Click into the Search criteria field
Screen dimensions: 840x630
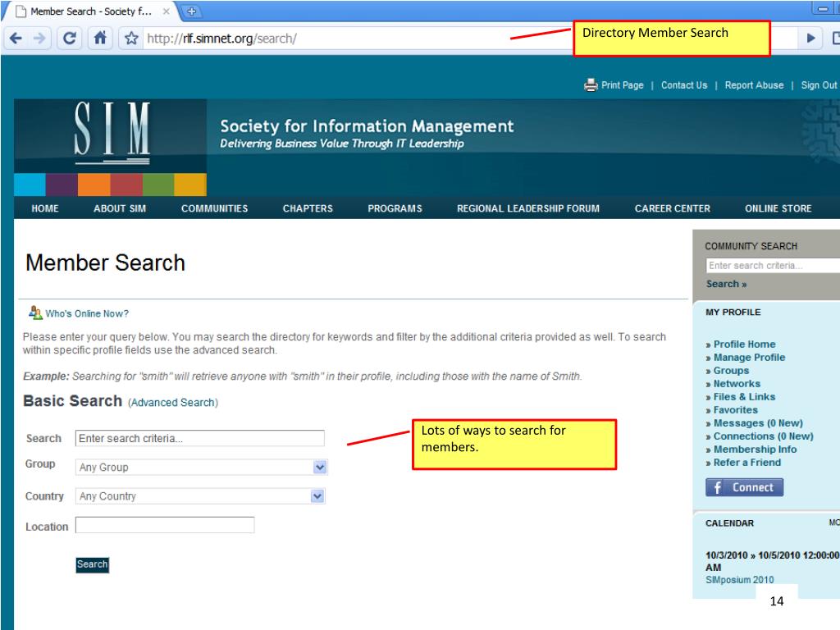(x=200, y=438)
